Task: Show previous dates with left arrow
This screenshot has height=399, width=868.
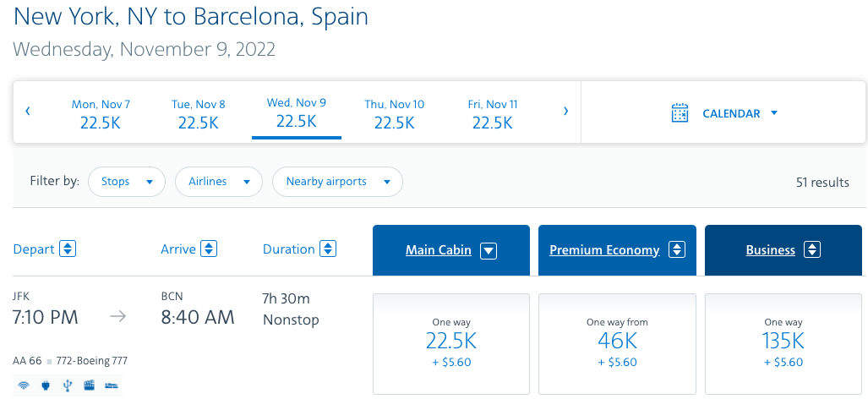Action: [28, 111]
